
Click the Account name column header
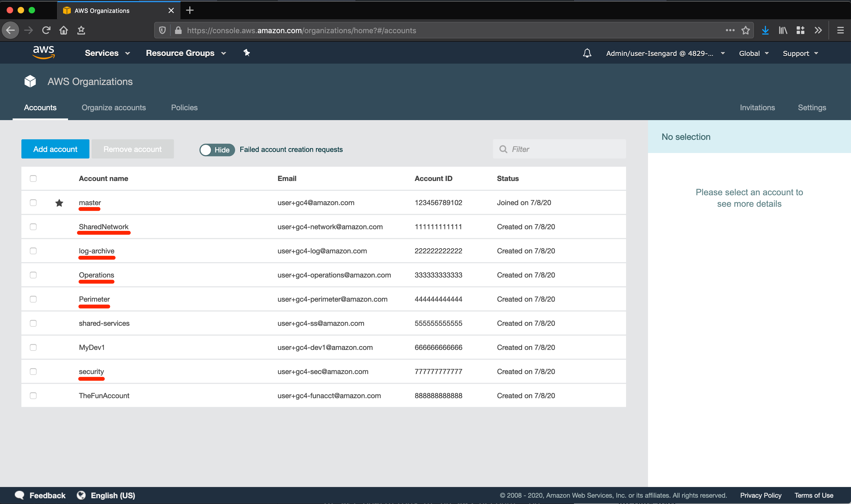coord(103,178)
